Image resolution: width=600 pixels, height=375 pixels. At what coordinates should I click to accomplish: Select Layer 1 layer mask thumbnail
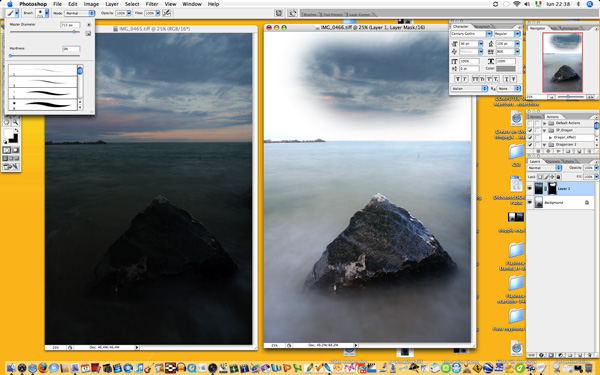click(x=552, y=188)
